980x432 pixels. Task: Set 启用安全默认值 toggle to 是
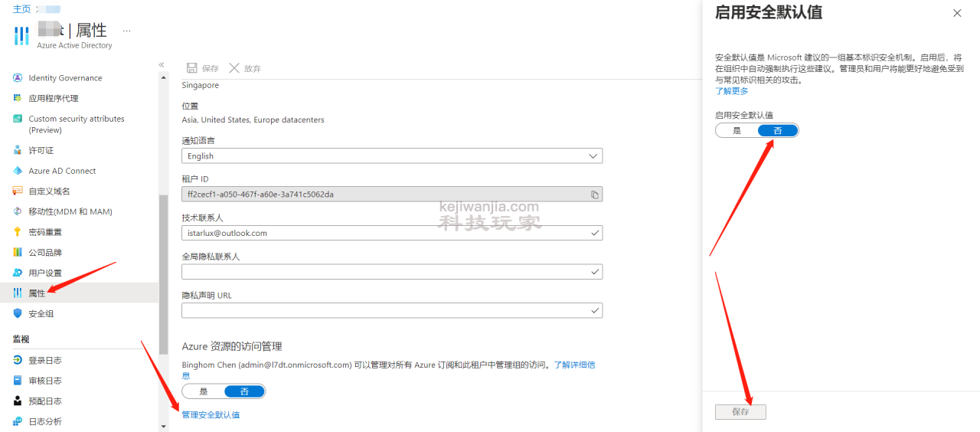point(737,131)
